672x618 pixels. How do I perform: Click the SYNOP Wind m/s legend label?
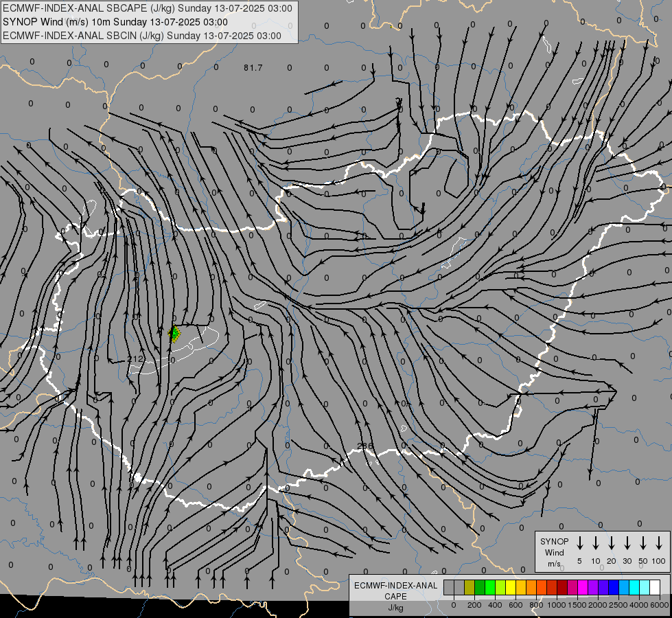click(x=554, y=552)
